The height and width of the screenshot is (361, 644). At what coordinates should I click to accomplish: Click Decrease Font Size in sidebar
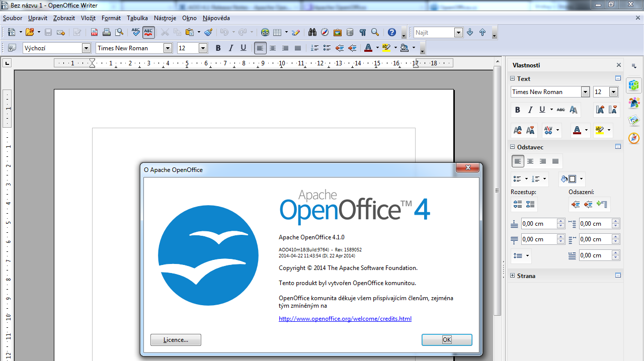pos(612,110)
